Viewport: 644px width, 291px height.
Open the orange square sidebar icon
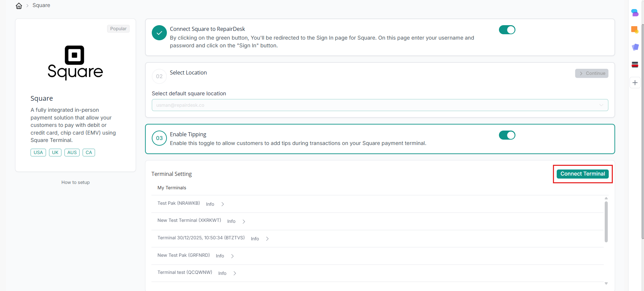pos(635,30)
